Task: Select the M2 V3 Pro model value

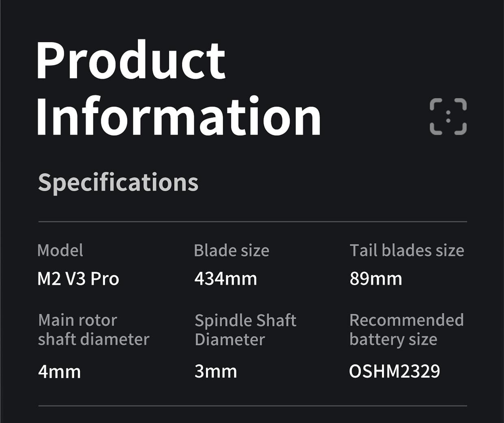Action: click(78, 279)
